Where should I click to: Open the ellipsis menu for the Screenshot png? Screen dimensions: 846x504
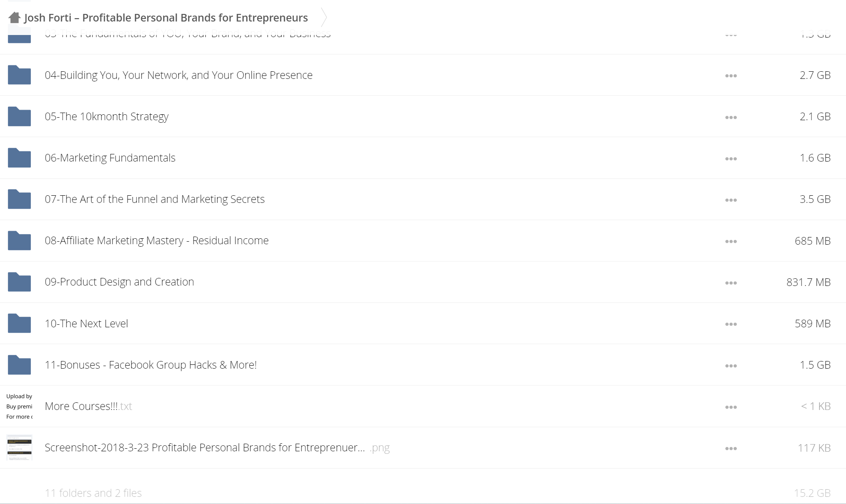(731, 448)
